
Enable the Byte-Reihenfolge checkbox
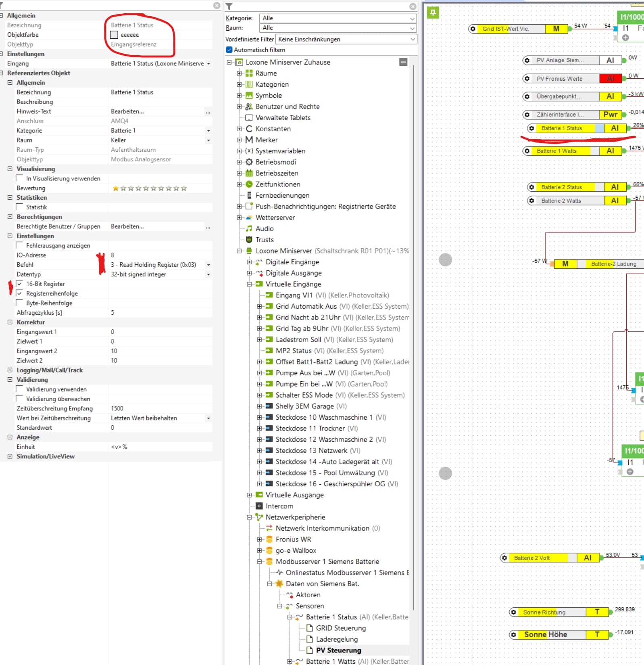coord(19,303)
